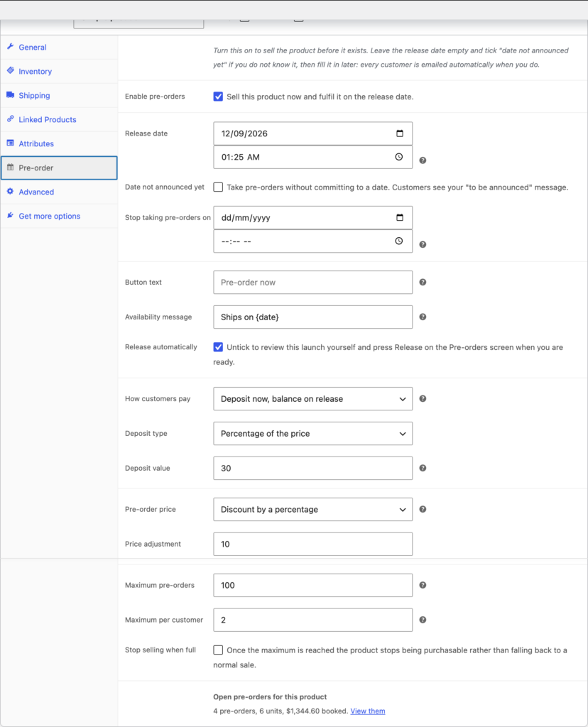This screenshot has width=588, height=727.
Task: Switch to the Linked Products tab
Action: [59, 119]
